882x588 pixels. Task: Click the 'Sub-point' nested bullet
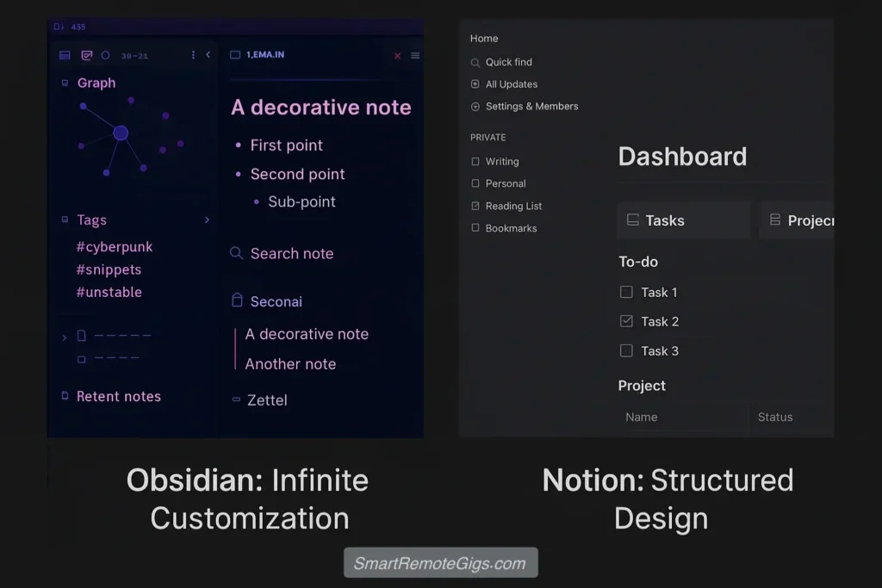pyautogui.click(x=301, y=201)
